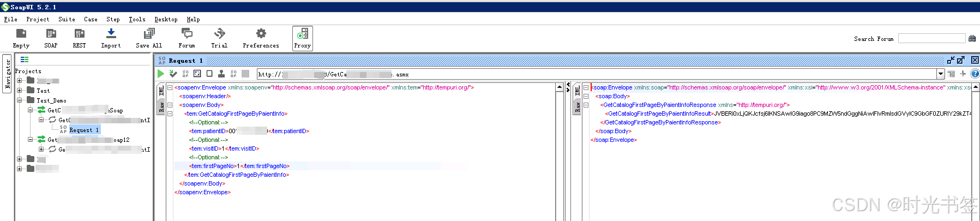The height and width of the screenshot is (221, 980).
Task: Click inside the Search Forum field
Action: click(931, 38)
